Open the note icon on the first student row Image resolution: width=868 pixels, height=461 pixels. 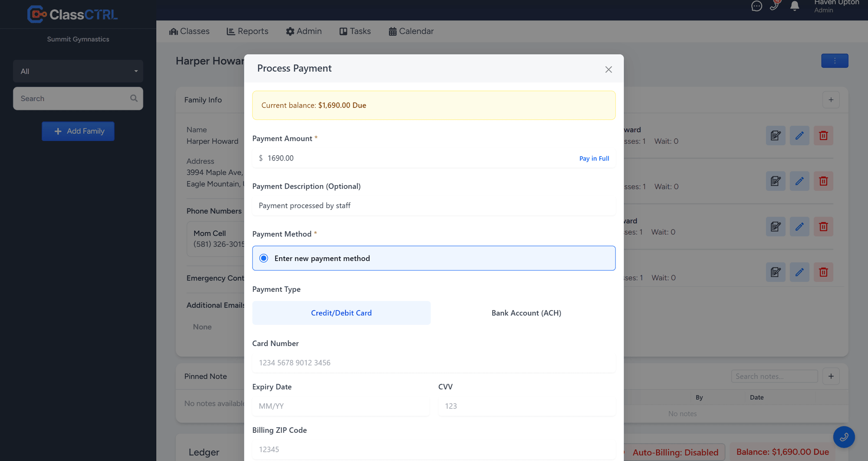click(x=776, y=136)
